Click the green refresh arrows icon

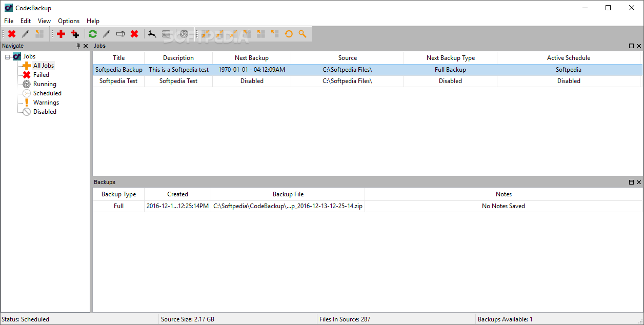pyautogui.click(x=93, y=34)
